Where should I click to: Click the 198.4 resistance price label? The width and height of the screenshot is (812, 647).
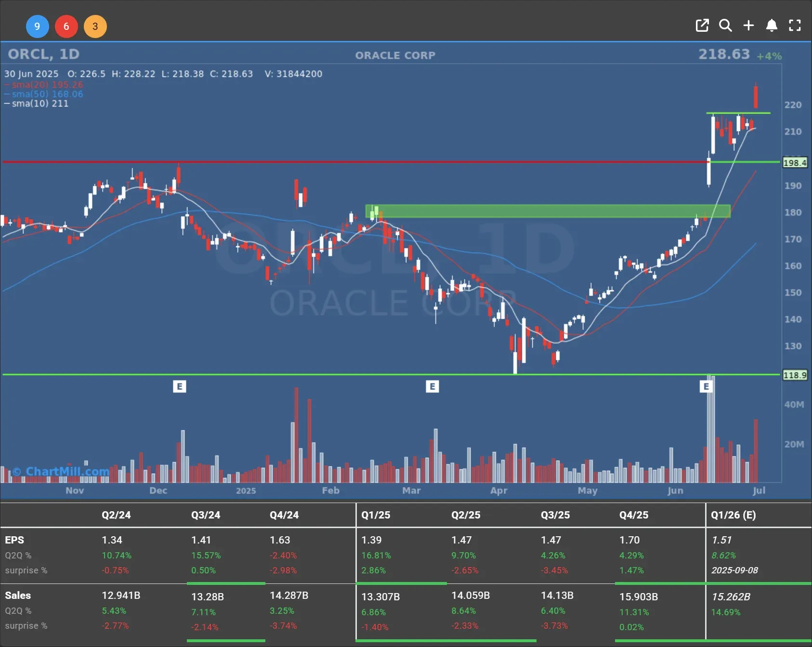point(795,163)
